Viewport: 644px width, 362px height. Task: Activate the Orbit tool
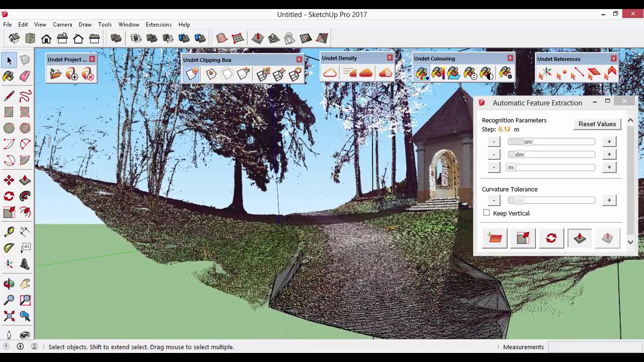(9, 284)
